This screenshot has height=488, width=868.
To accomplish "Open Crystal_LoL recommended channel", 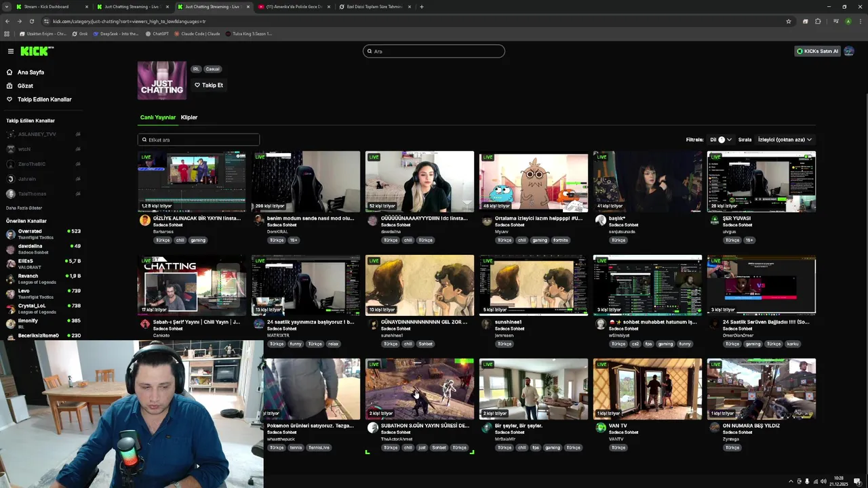I will [x=42, y=308].
